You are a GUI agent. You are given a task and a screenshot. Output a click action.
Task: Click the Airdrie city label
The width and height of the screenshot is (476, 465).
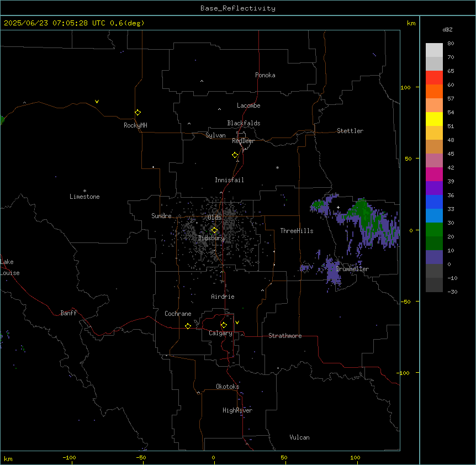[223, 297]
